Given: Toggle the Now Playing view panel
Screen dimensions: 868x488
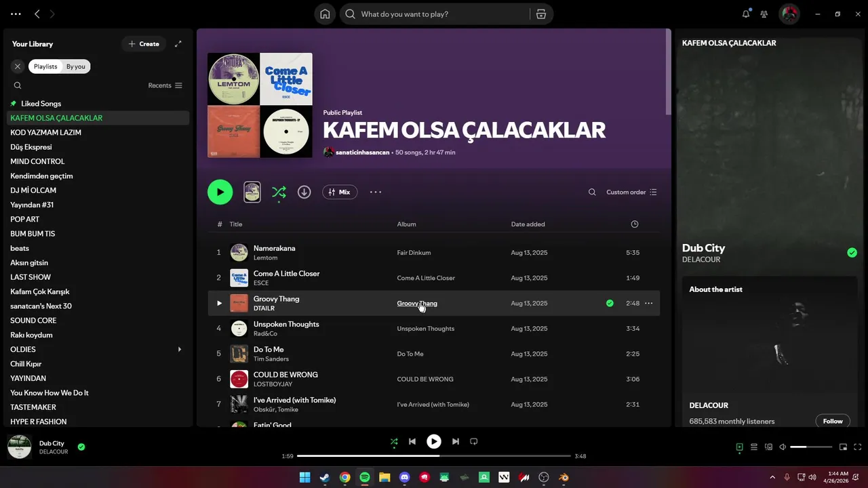Looking at the screenshot, I should tap(740, 447).
